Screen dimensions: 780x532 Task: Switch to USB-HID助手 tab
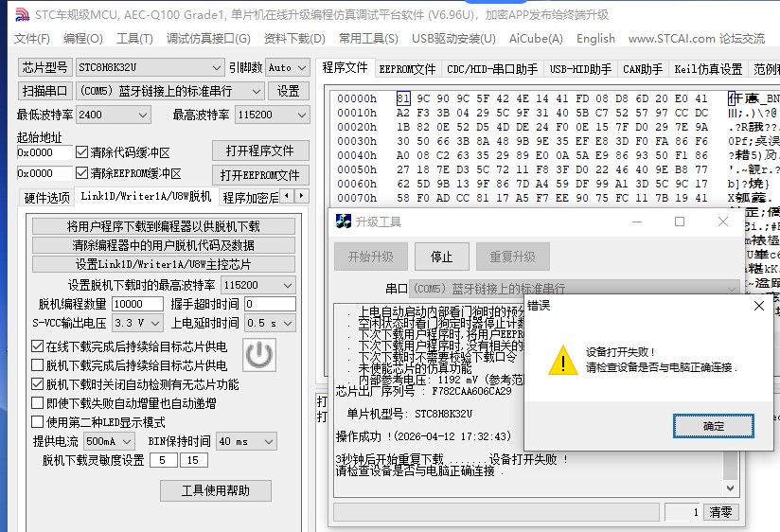580,69
